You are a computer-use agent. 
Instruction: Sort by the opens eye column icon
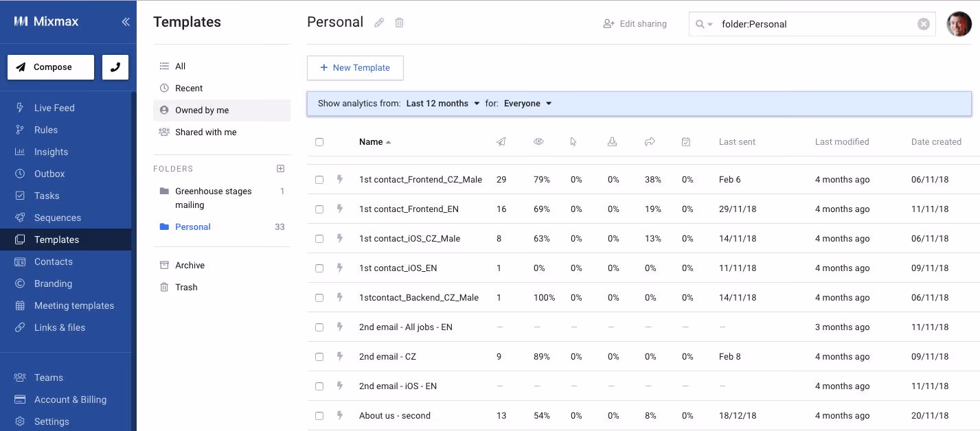tap(538, 142)
